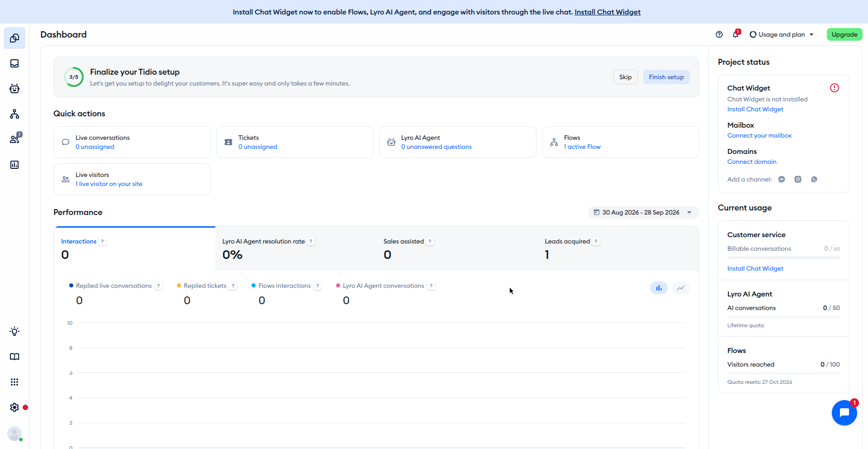Click the Upgrade button
Viewport: 868px width, 449px height.
point(844,34)
